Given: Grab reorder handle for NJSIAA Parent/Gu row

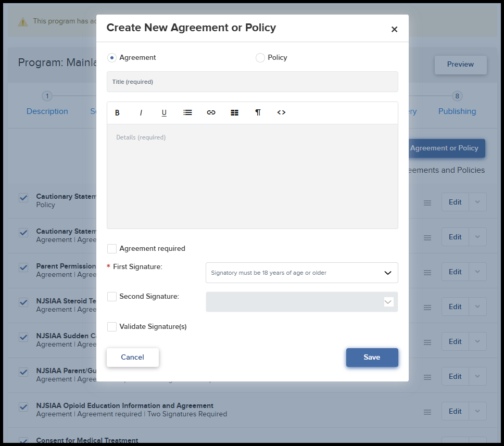Looking at the screenshot, I should tap(427, 377).
